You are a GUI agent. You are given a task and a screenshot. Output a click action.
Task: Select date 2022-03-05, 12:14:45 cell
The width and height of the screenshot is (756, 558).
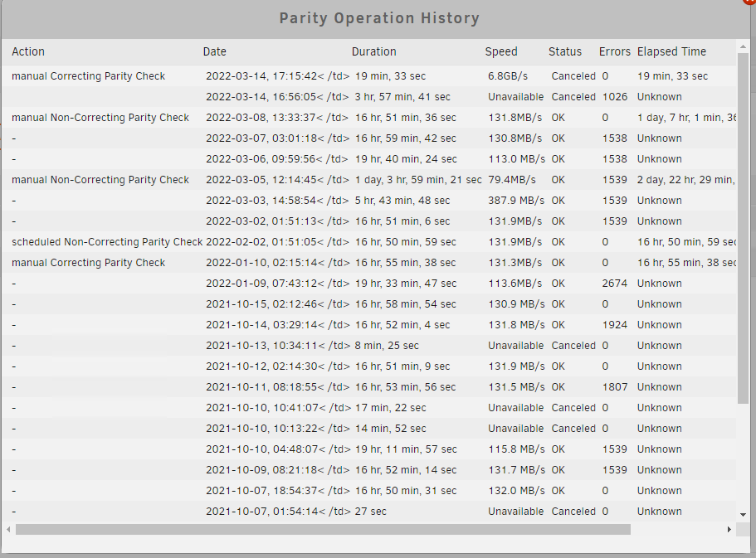(277, 180)
